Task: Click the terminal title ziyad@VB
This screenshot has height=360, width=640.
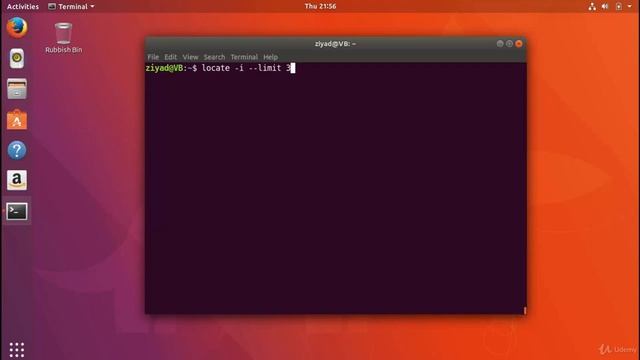Action: [335, 44]
